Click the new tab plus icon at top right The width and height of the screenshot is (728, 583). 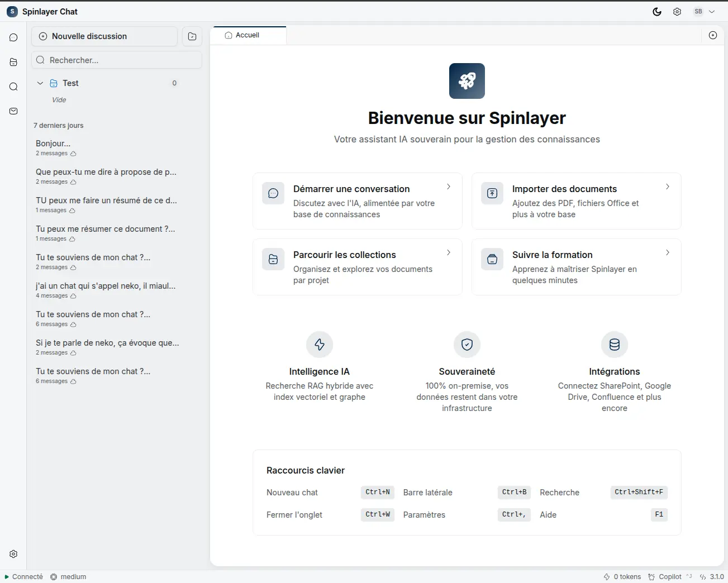pyautogui.click(x=713, y=35)
